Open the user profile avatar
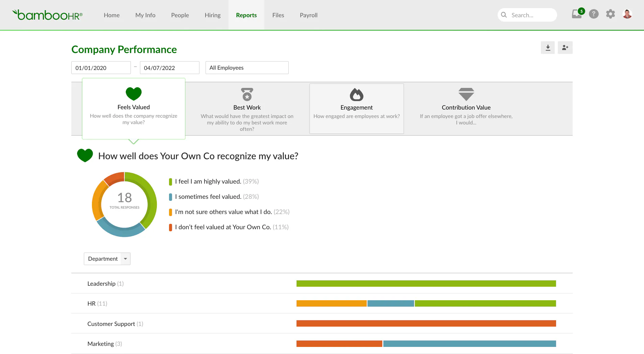644x354 pixels. pos(627,14)
